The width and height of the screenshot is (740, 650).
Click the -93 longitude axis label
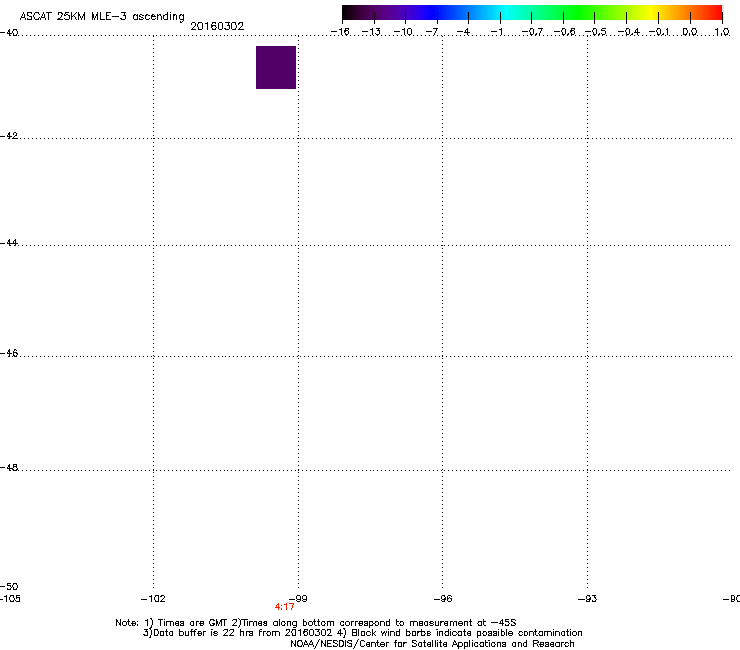pyautogui.click(x=587, y=599)
